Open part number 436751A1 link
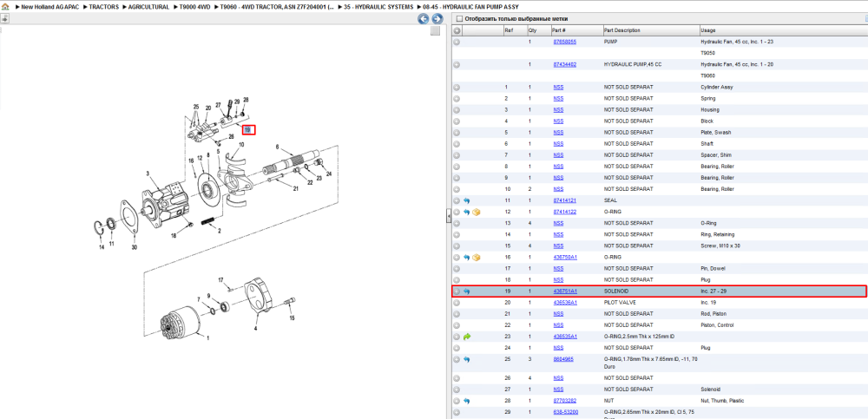This screenshot has width=868, height=419. click(x=565, y=291)
